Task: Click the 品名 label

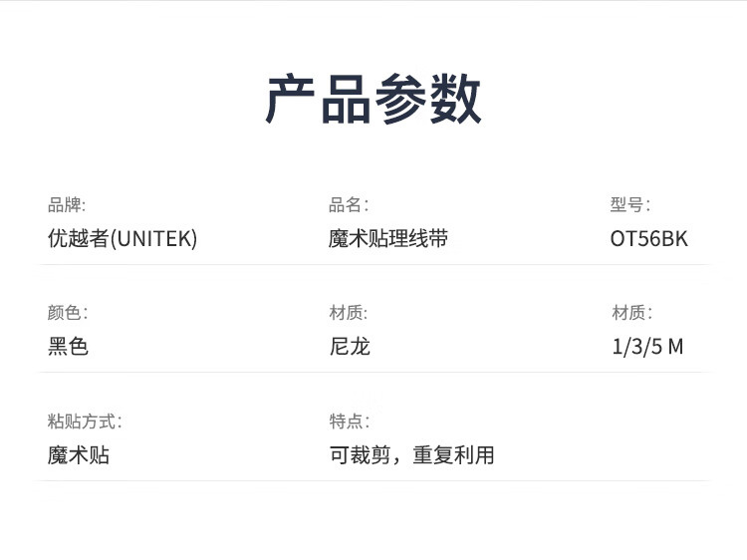Action: coord(349,205)
